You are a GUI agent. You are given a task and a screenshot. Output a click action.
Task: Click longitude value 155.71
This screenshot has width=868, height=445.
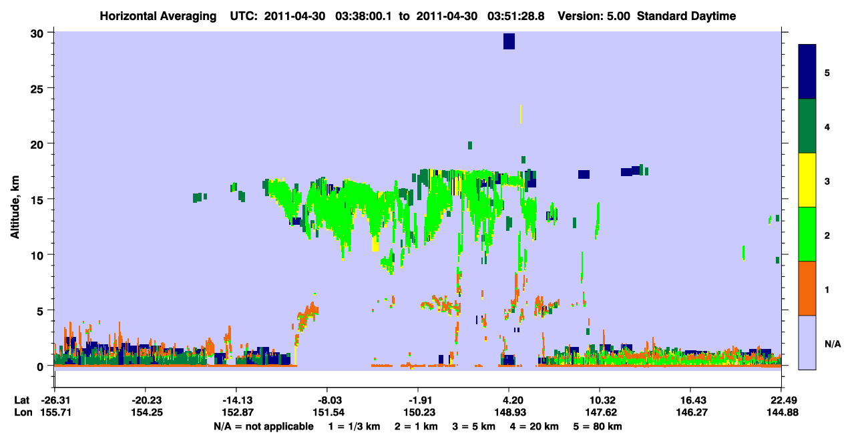(54, 413)
